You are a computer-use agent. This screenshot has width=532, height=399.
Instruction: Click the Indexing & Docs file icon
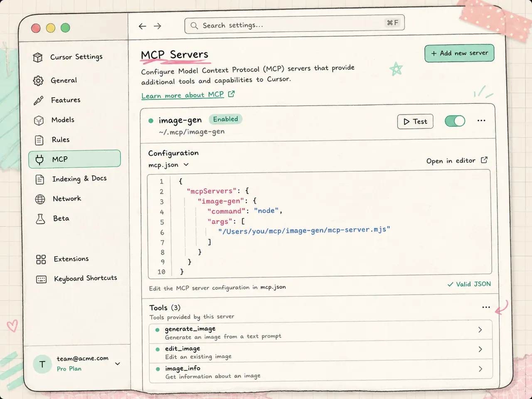point(40,180)
